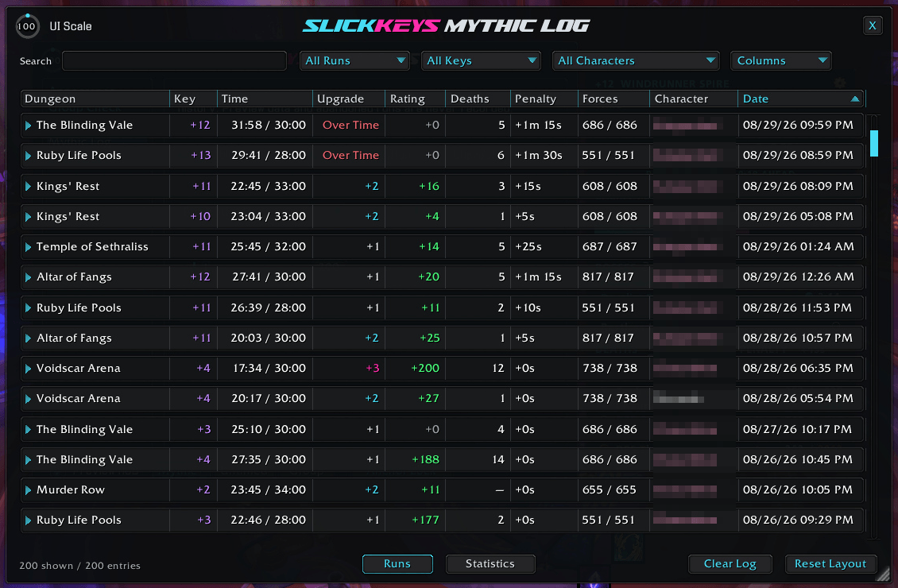Sort by the Forces column header
Screen dimensions: 898x588
[x=614, y=99]
